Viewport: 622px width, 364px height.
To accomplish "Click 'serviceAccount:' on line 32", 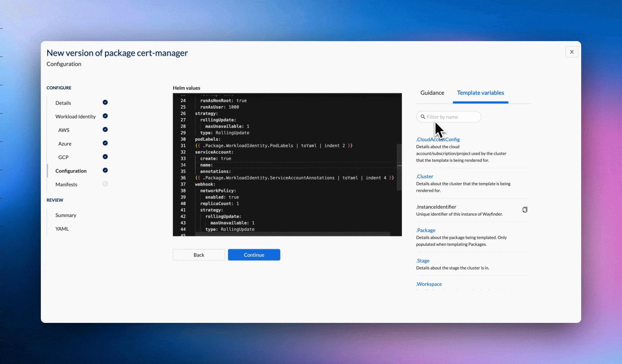I will tap(214, 152).
